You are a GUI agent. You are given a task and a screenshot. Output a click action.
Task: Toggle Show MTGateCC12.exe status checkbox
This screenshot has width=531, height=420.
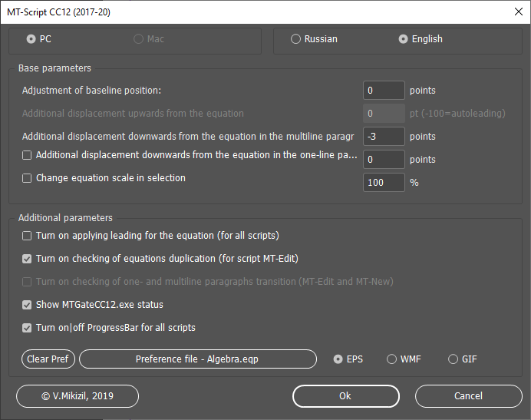coord(27,305)
